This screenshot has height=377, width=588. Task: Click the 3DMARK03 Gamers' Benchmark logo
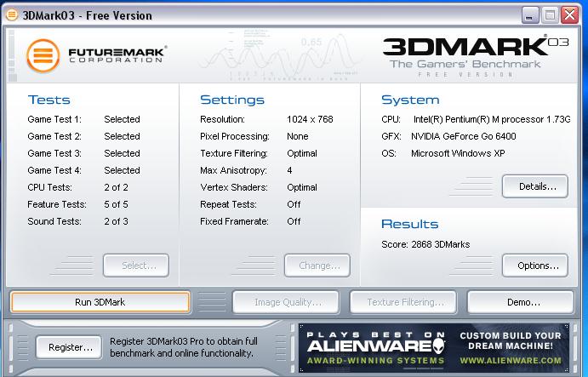[x=476, y=57]
